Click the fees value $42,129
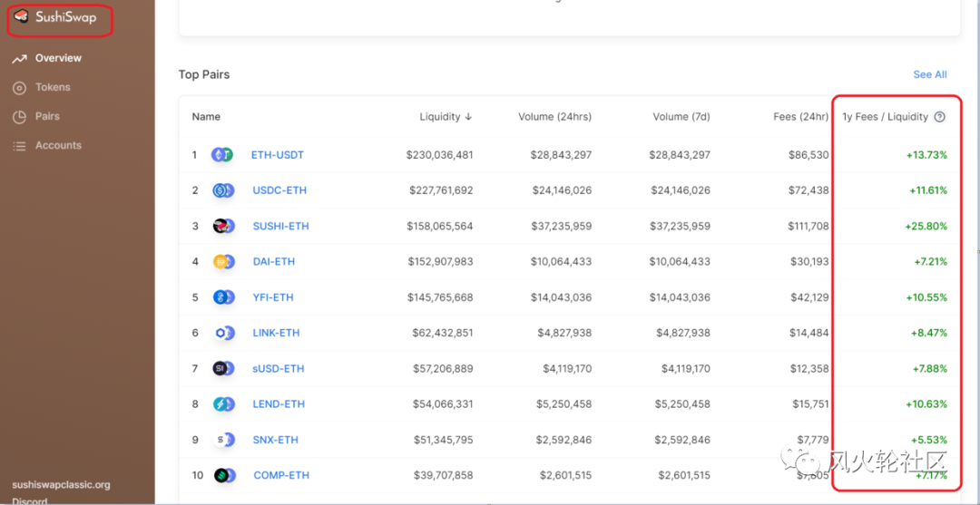The image size is (980, 505). (x=808, y=297)
